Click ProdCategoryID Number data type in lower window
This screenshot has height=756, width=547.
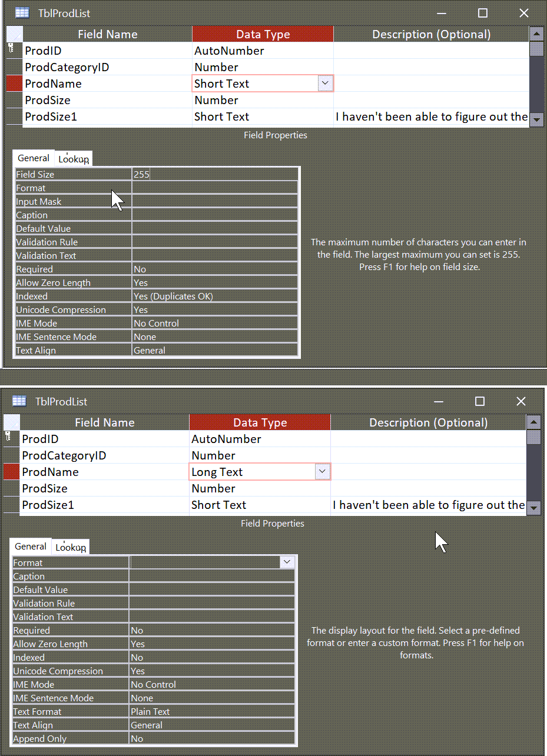coord(260,455)
